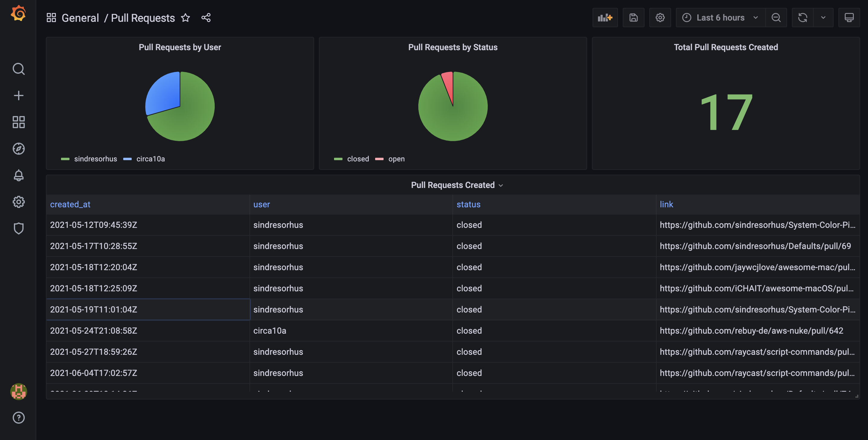
Task: Sort table by created_at column
Action: point(70,204)
